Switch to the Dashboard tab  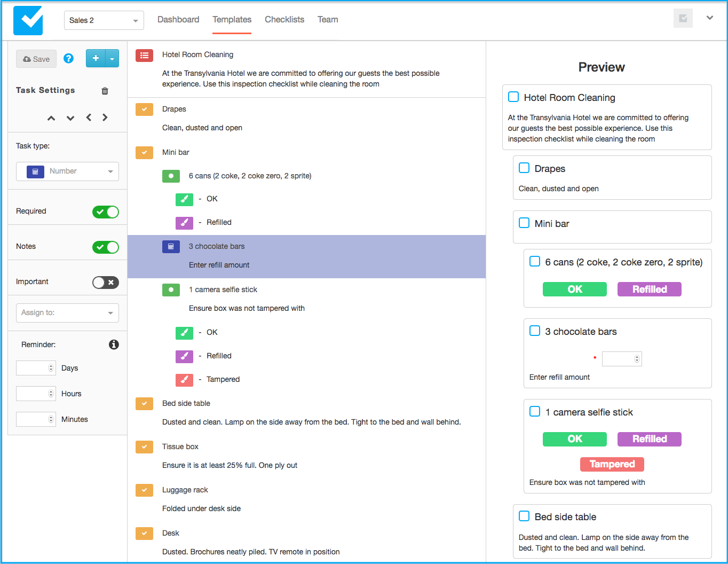coord(178,20)
